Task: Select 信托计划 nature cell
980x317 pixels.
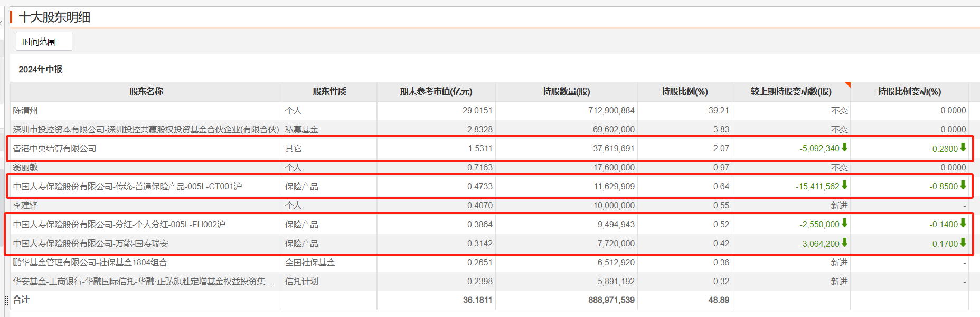Action: 301,282
